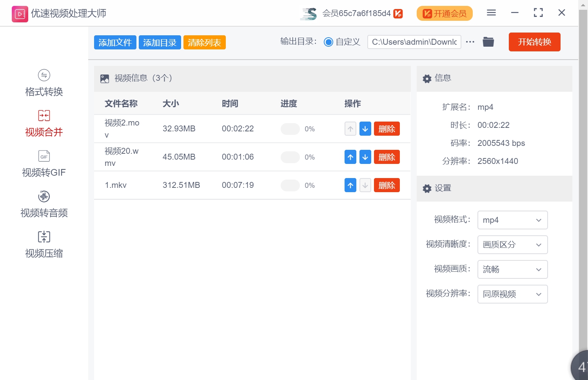Select the 自定义 output radio button
588x380 pixels.
coord(328,42)
